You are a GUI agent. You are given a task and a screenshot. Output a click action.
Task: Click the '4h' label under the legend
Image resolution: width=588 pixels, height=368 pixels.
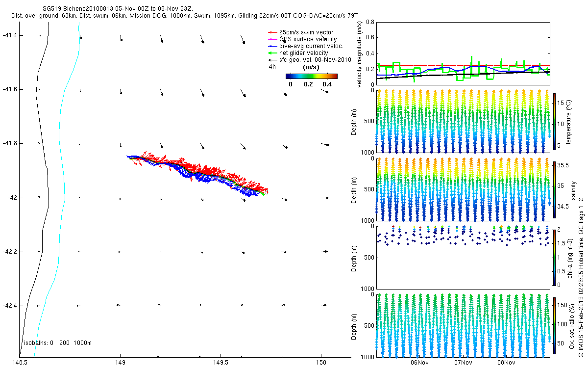coord(272,67)
